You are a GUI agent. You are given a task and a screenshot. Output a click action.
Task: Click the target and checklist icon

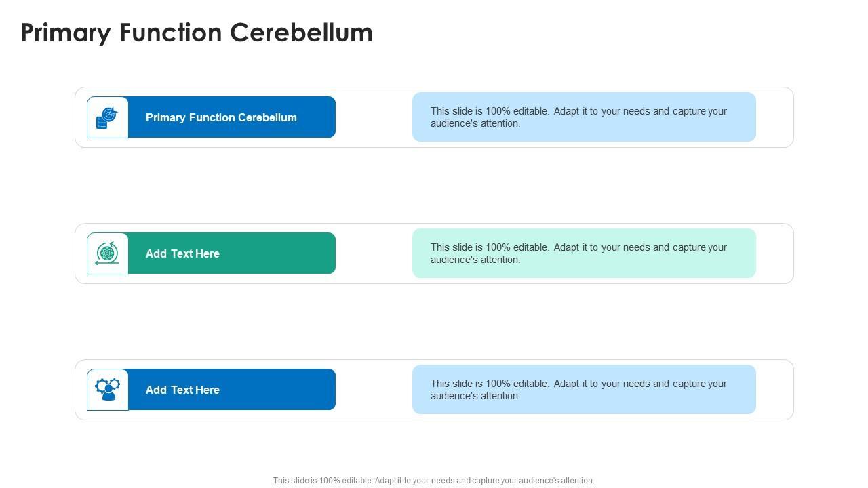(x=107, y=117)
